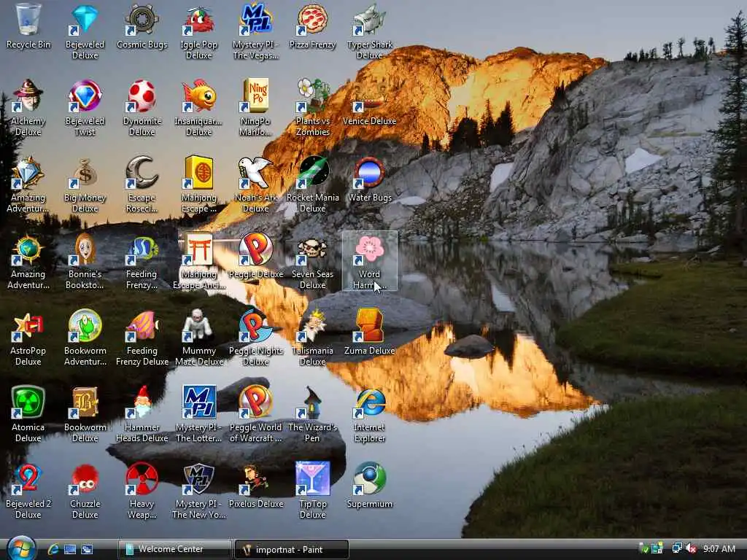747x560 pixels.
Task: Launch Internet Explorer desktop shortcut
Action: (370, 414)
